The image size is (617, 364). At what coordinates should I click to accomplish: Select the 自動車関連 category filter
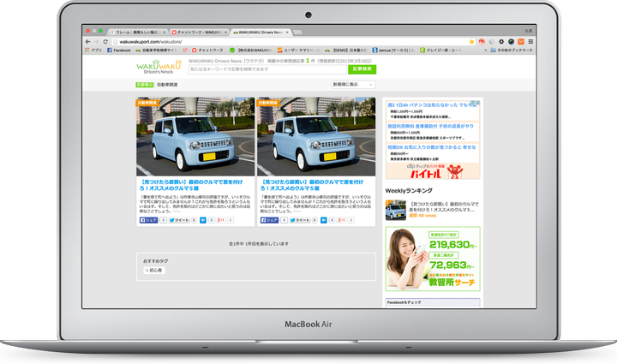167,85
